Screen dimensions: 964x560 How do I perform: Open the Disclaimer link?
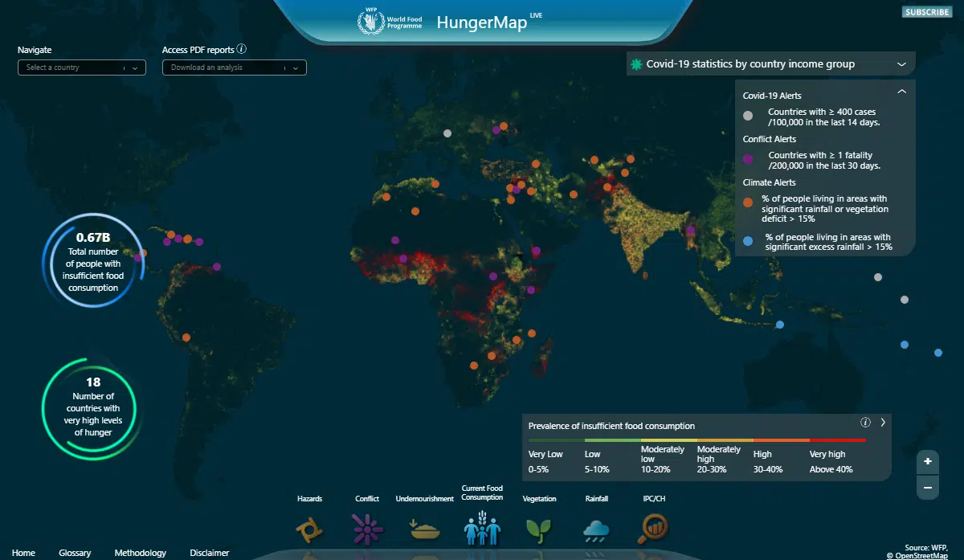pos(209,553)
